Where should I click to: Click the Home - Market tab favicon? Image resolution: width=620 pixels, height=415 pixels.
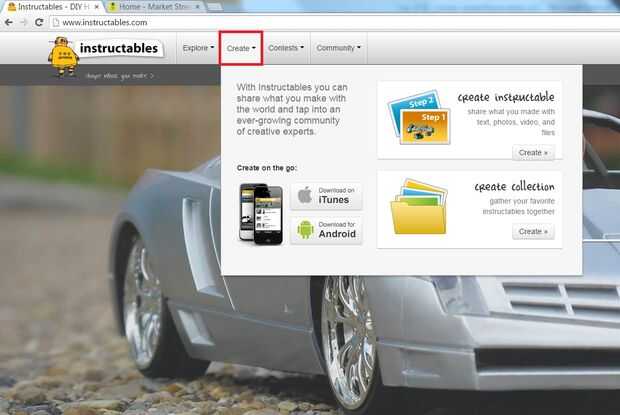click(x=113, y=7)
